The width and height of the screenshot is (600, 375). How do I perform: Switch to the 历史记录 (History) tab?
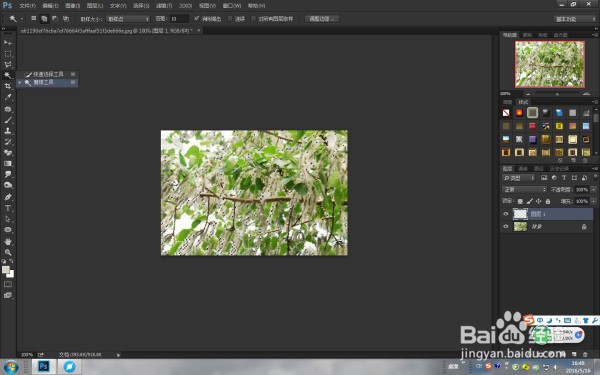pos(559,169)
